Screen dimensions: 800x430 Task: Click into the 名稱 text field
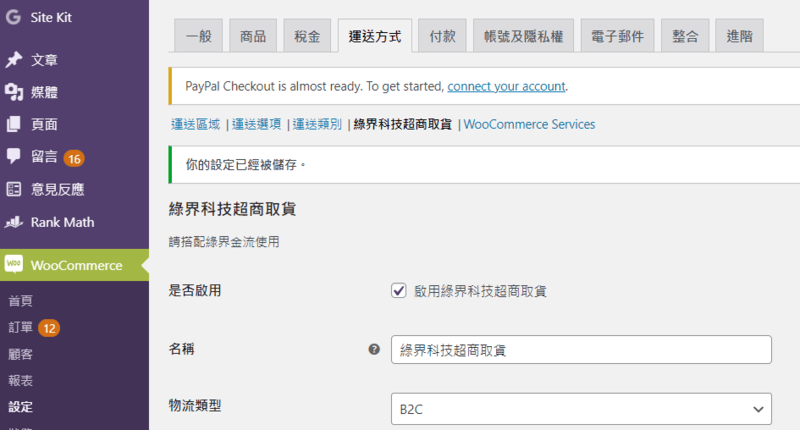point(580,350)
